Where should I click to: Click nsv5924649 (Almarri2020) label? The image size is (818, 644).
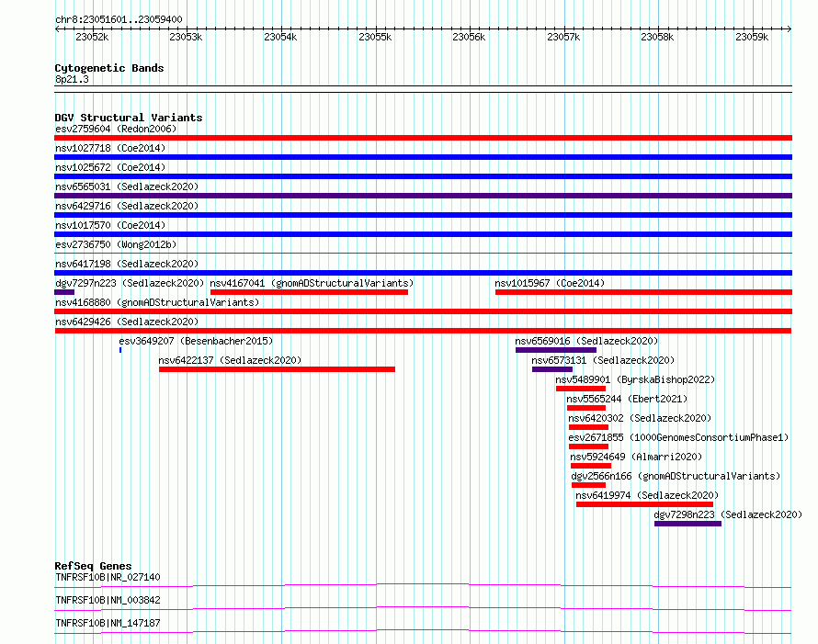pyautogui.click(x=636, y=457)
